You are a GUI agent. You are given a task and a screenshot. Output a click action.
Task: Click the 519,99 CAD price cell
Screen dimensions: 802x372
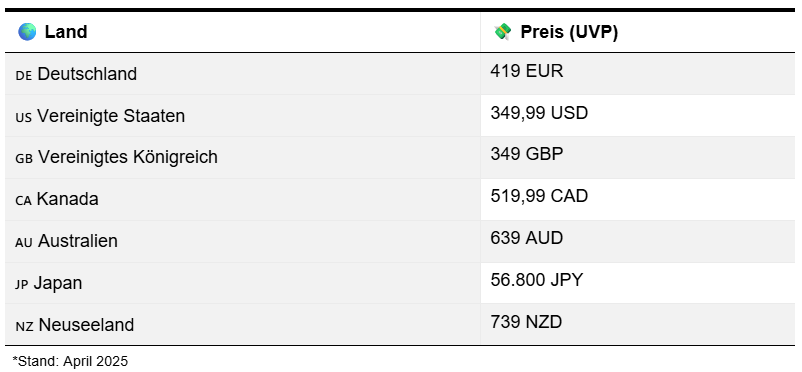point(638,200)
